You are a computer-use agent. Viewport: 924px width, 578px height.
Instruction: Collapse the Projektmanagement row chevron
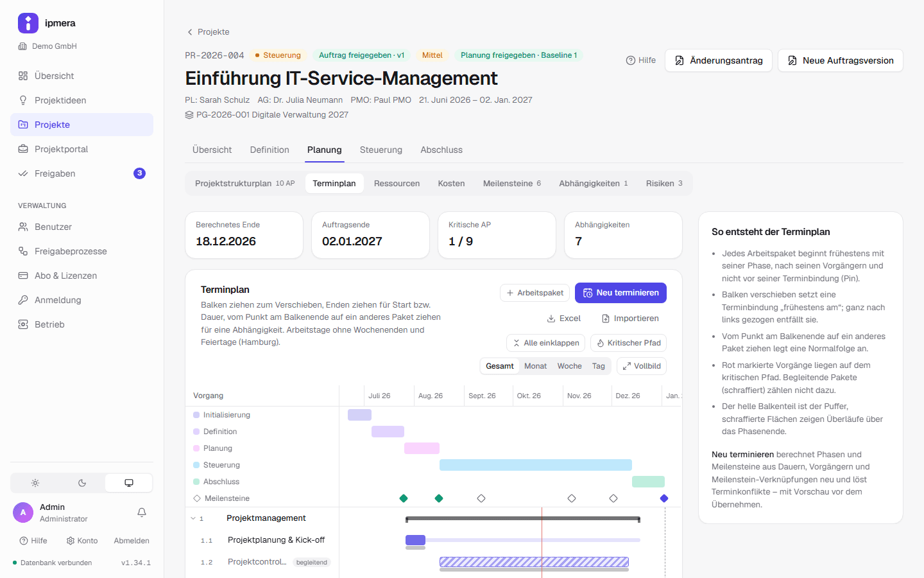point(193,518)
